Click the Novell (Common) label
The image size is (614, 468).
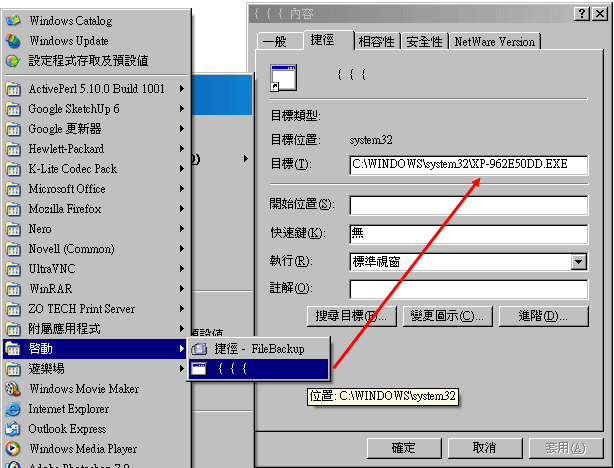click(71, 249)
